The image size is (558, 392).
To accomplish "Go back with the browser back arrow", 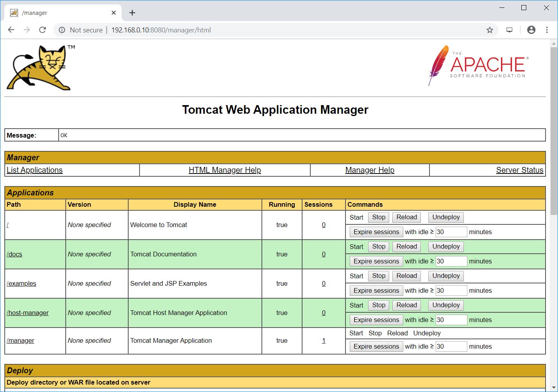I will 11,30.
